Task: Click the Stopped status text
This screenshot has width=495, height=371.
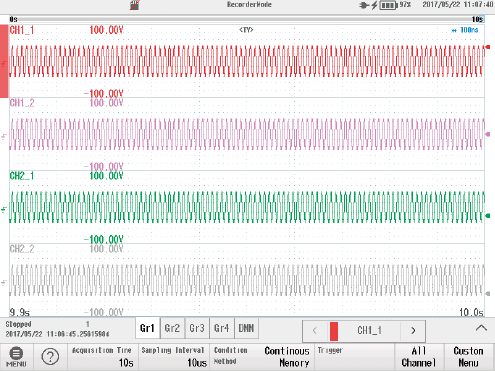Action: tap(18, 324)
